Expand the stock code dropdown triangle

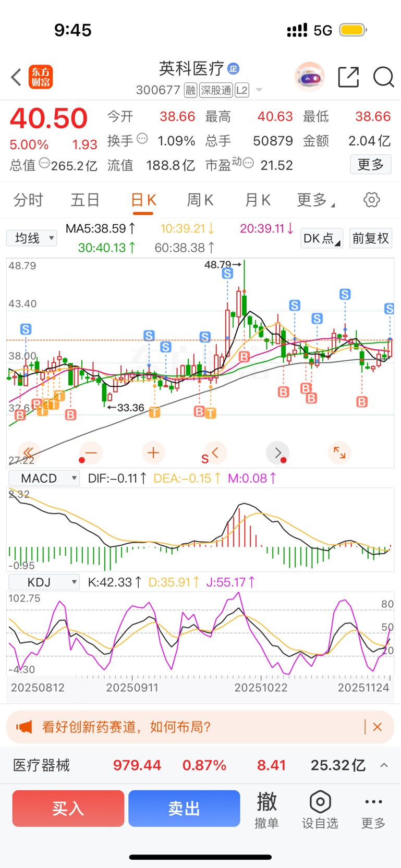(x=259, y=91)
